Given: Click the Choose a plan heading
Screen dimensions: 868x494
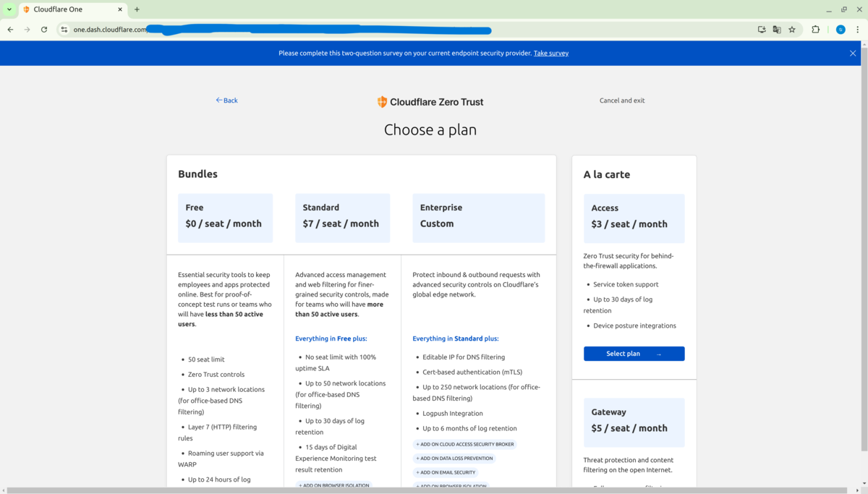Looking at the screenshot, I should 430,130.
